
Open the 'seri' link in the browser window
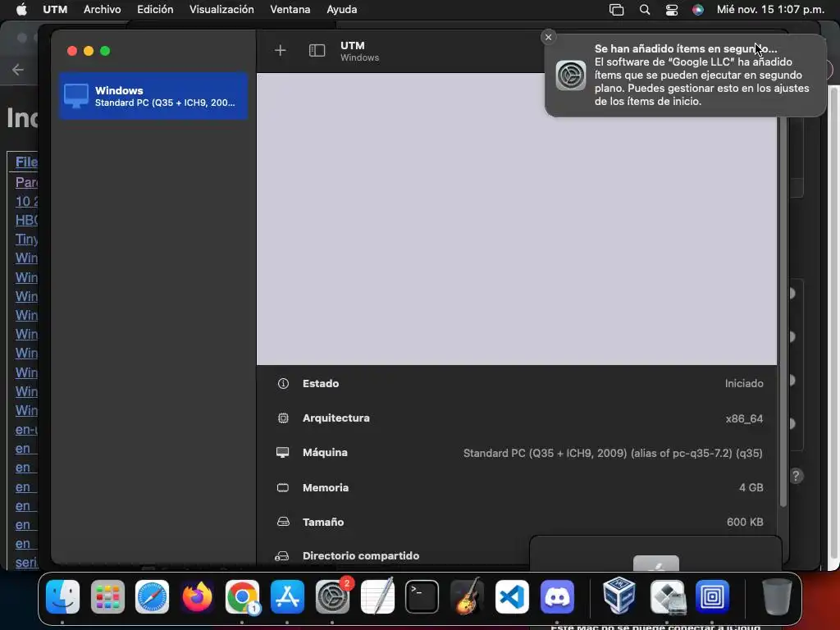26,563
